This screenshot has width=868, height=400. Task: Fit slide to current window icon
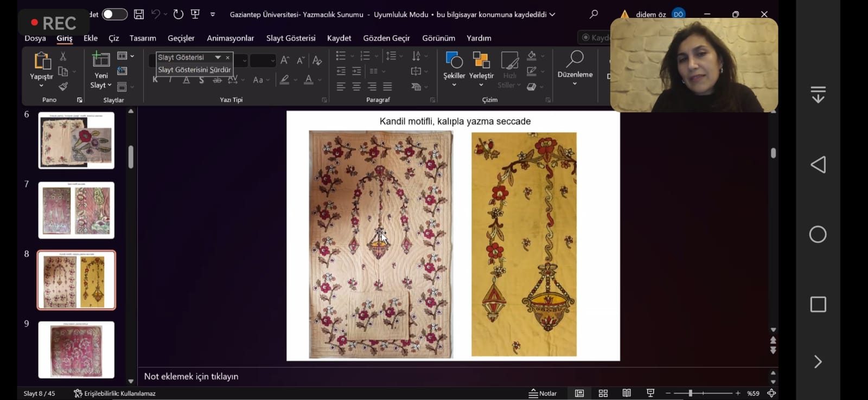point(771,393)
